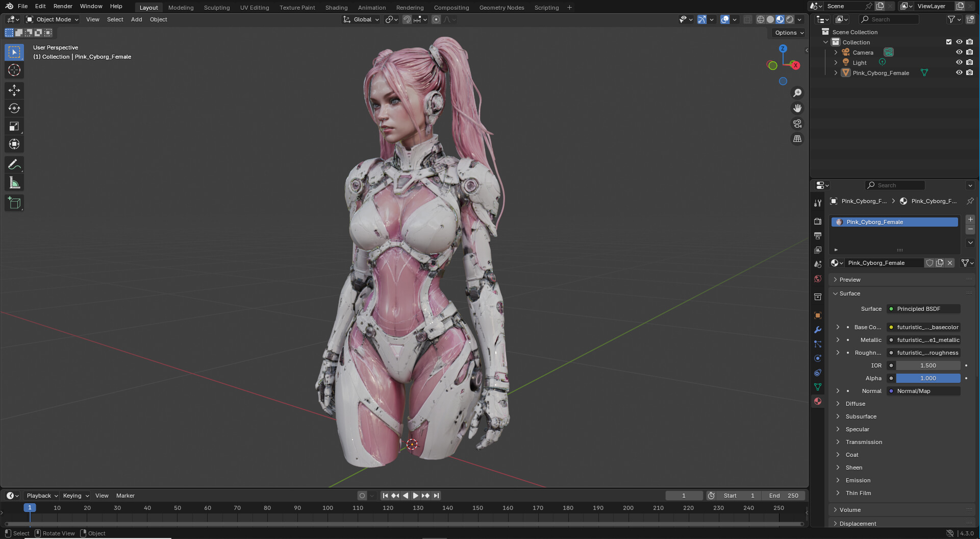Expand Pink_Cyborg_Female in outliner

(x=836, y=73)
